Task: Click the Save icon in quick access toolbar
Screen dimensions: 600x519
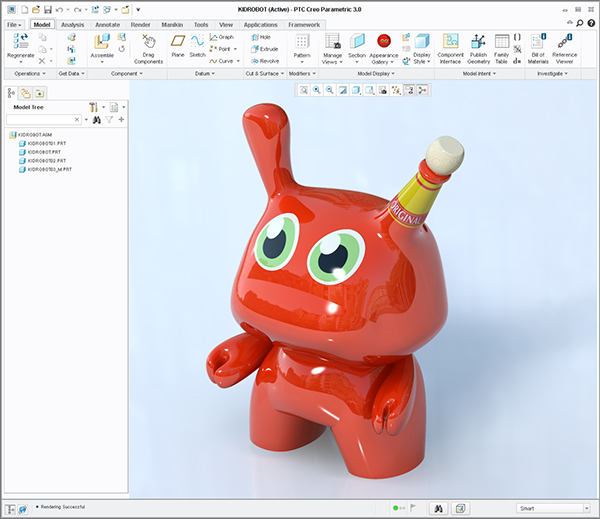Action: click(x=47, y=10)
